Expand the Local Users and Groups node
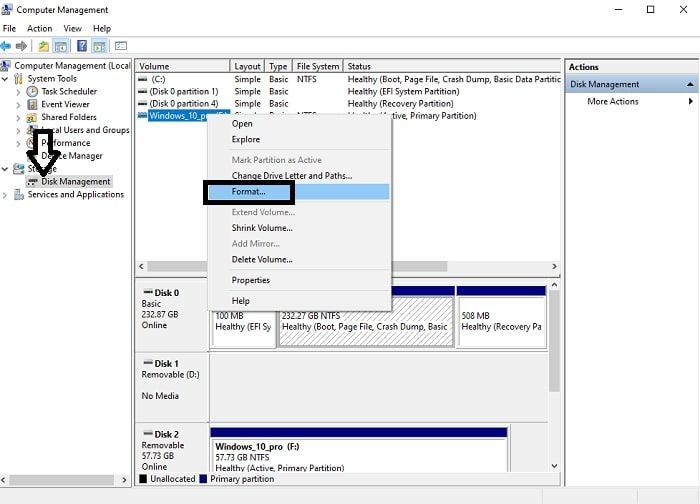Viewport: 700px width, 504px height. [18, 131]
